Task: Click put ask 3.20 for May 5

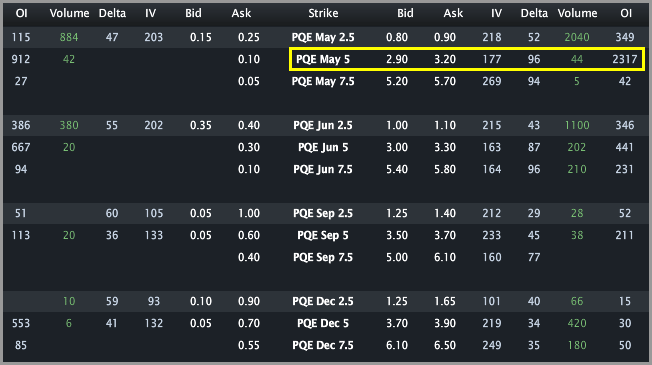Action: [x=445, y=59]
